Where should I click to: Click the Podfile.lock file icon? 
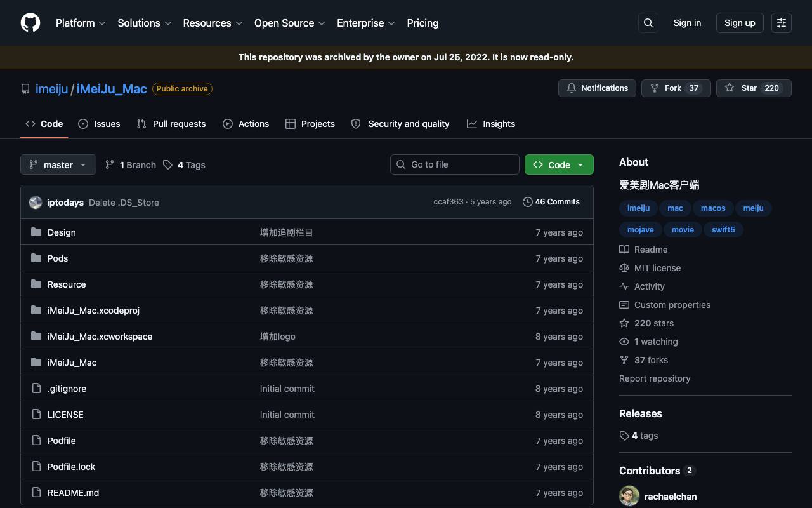pyautogui.click(x=36, y=467)
